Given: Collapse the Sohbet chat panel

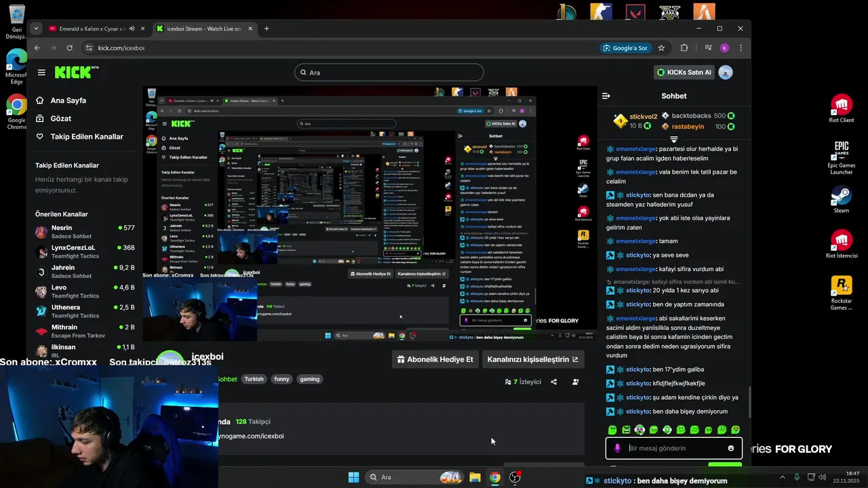Looking at the screenshot, I should point(606,96).
